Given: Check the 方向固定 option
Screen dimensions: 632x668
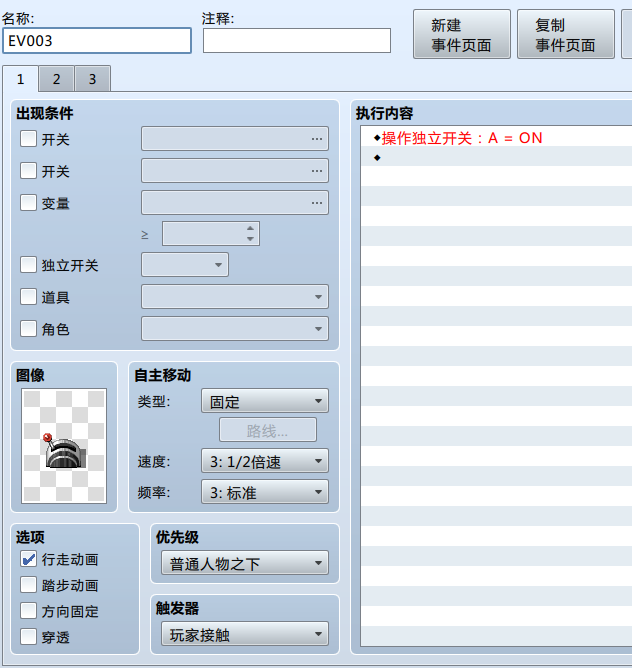Looking at the screenshot, I should click(x=29, y=611).
